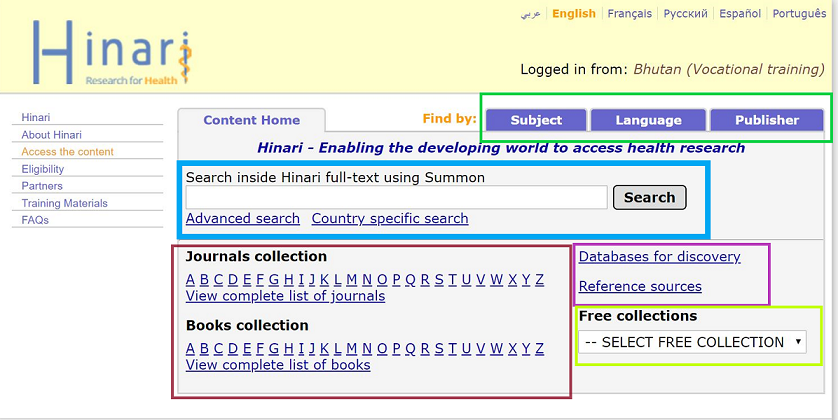
Task: Switch the site language to Français
Action: tap(630, 14)
